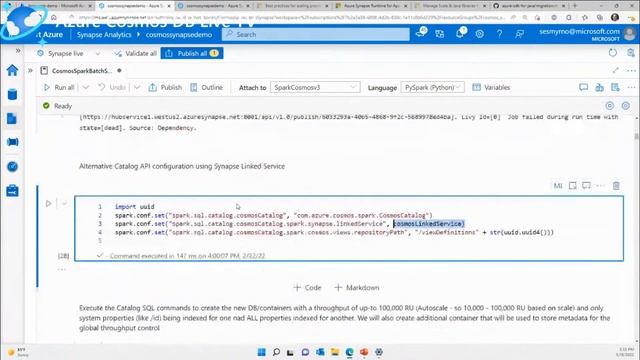Open notifications bell icon

coord(460,33)
